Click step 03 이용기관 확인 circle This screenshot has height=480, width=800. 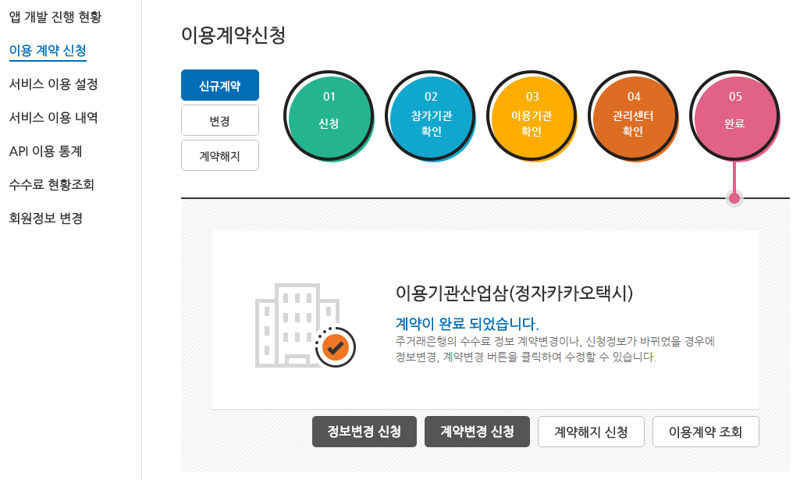click(x=532, y=116)
